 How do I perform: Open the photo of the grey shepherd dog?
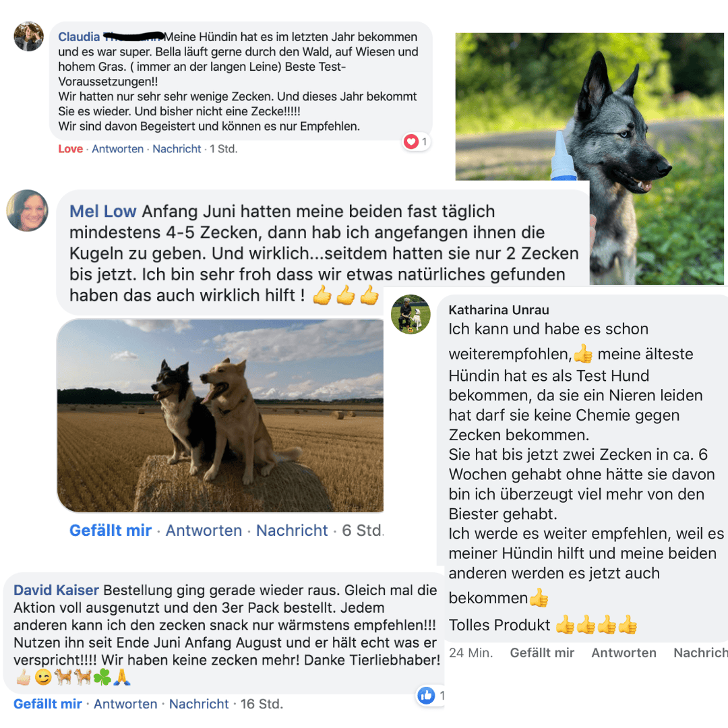[590, 158]
